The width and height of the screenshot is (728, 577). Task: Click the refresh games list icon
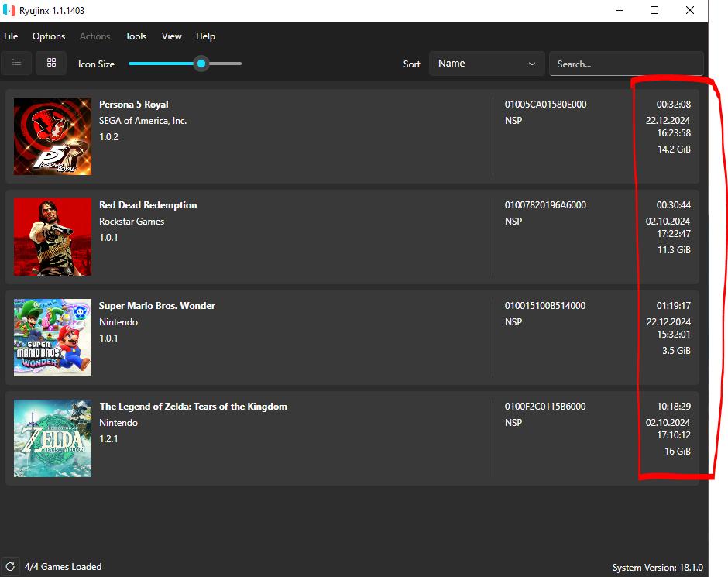[x=10, y=566]
